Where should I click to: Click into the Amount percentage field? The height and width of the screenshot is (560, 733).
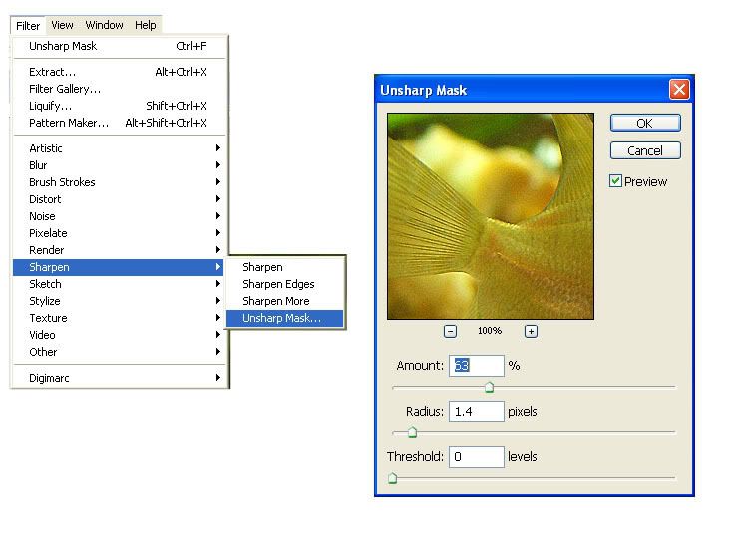[476, 366]
